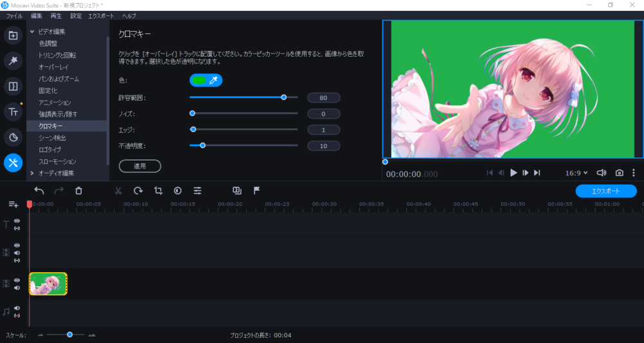Viewport: 644px width, 343px height.
Task: Split clip with the scissors tool
Action: point(118,190)
